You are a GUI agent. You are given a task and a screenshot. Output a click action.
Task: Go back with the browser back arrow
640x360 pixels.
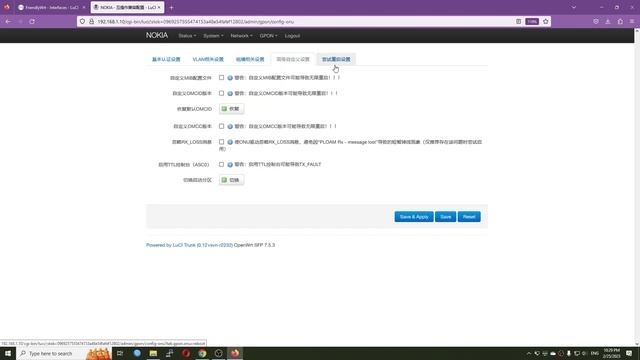pos(9,22)
